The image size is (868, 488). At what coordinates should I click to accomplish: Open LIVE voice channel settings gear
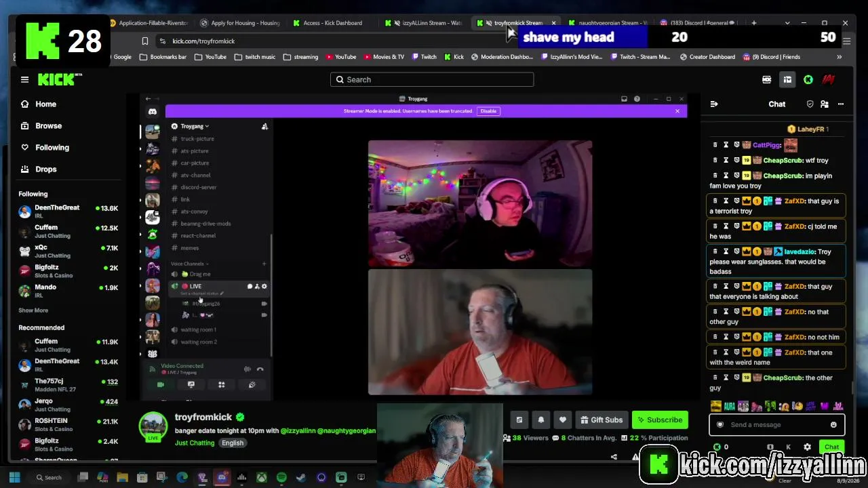264,287
